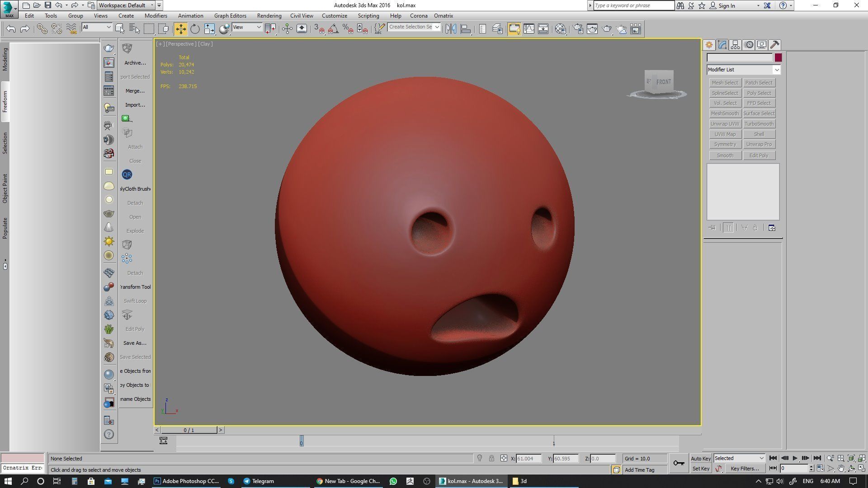Image resolution: width=868 pixels, height=488 pixels.
Task: Open the Clay shading viewport label menu
Action: coord(205,44)
